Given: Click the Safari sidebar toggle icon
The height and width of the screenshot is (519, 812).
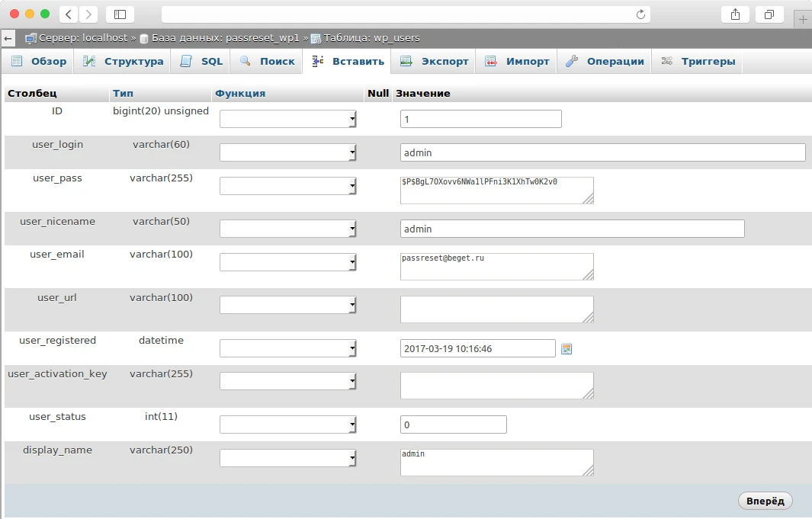Looking at the screenshot, I should (120, 14).
